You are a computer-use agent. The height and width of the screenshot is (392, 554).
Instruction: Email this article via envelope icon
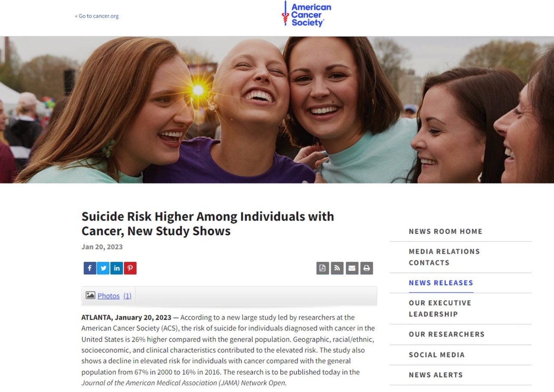click(x=352, y=268)
